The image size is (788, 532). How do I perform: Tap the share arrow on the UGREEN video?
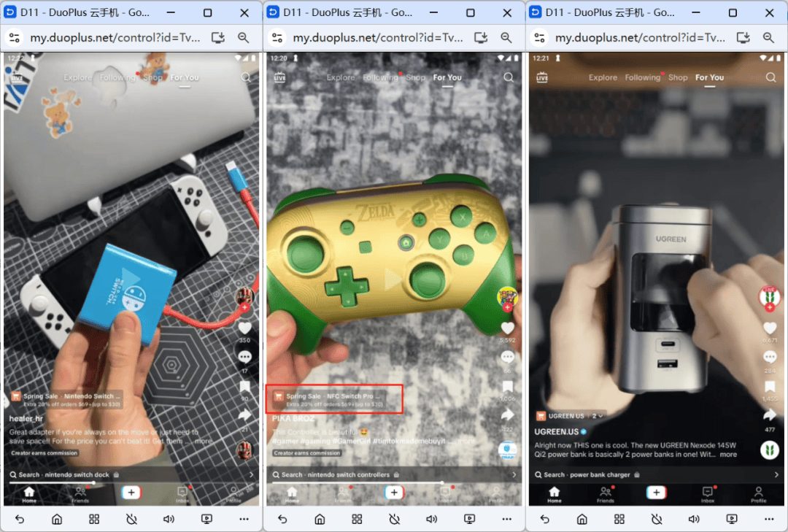tap(770, 415)
